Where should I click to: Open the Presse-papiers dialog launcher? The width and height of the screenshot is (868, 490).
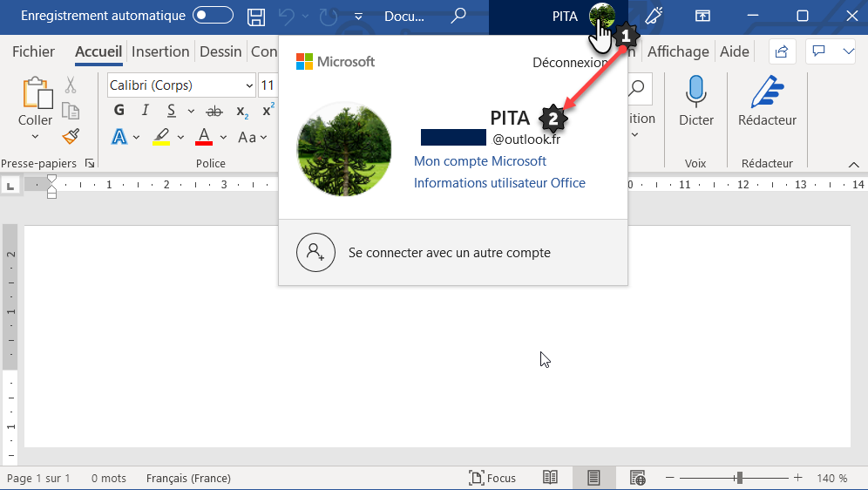click(90, 163)
